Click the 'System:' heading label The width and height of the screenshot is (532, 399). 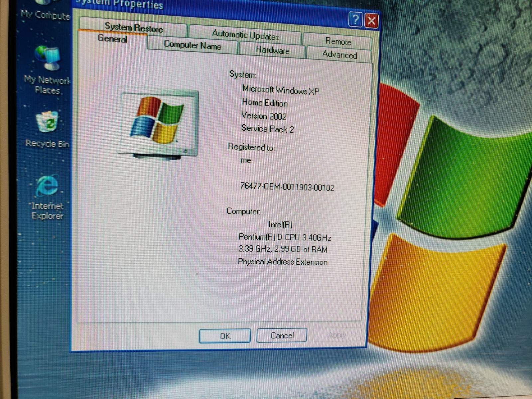(x=243, y=74)
